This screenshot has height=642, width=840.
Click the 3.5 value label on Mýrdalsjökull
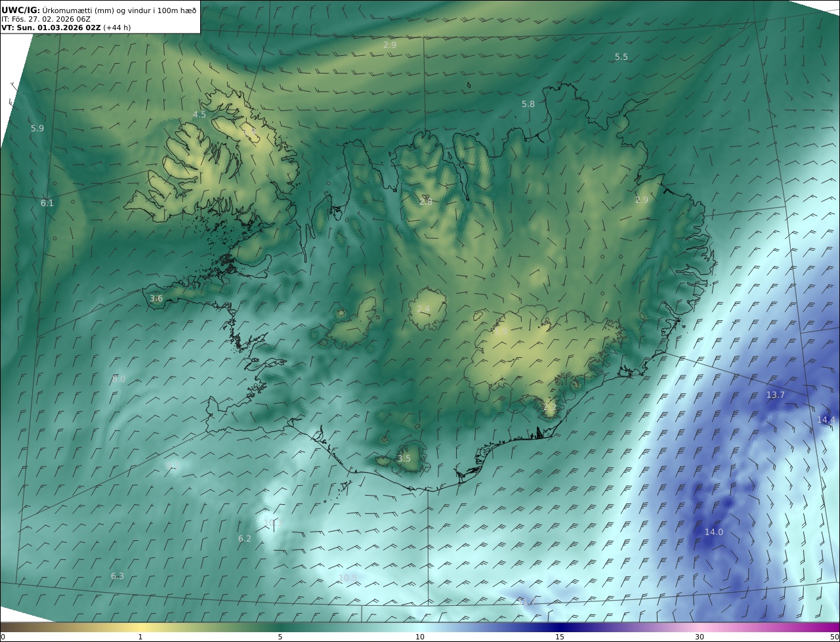tap(404, 459)
